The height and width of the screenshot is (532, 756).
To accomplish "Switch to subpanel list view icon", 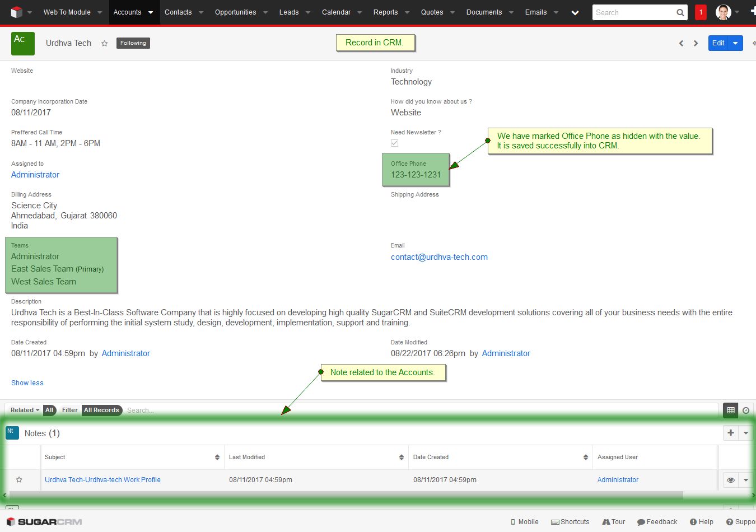I will click(x=731, y=410).
